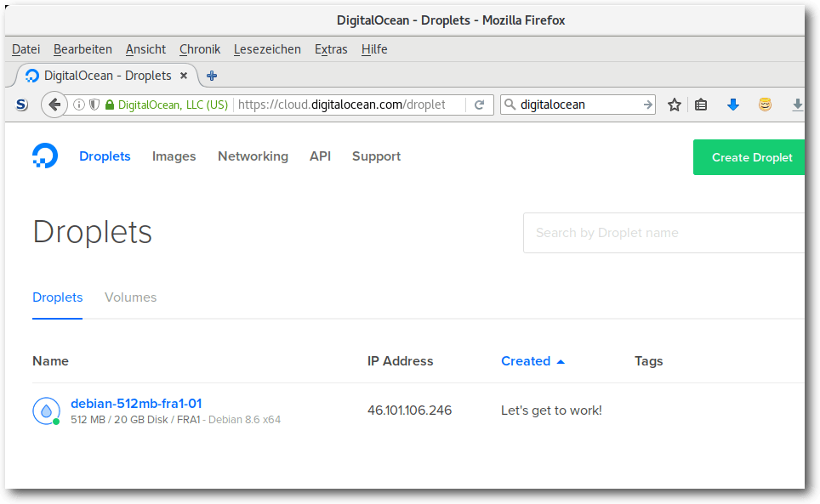Click the DigitalOcean logo icon
The height and width of the screenshot is (504, 820).
45,156
